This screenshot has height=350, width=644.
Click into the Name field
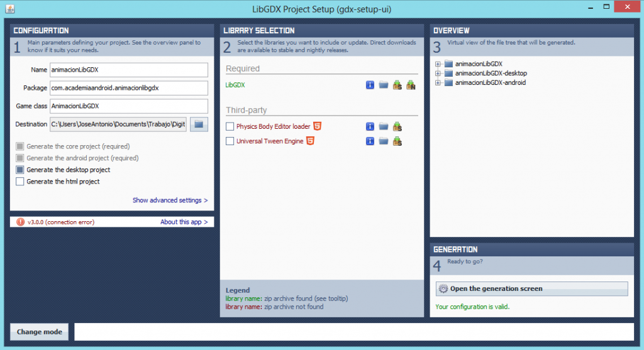click(129, 70)
